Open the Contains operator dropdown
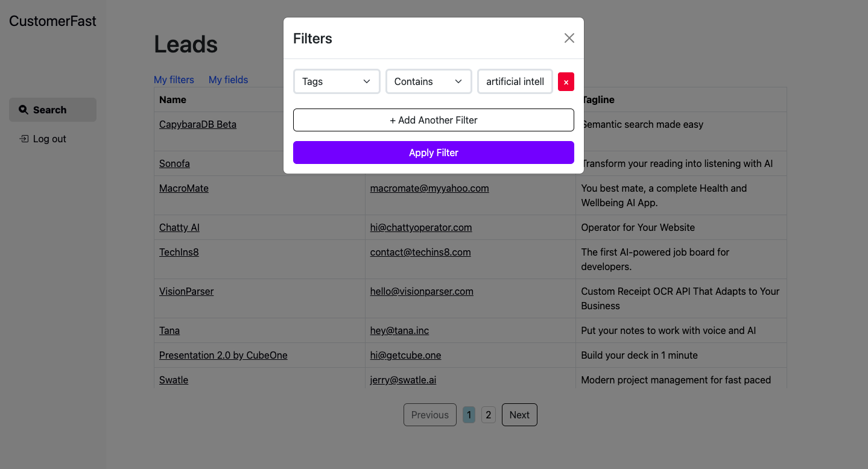 [x=428, y=81]
